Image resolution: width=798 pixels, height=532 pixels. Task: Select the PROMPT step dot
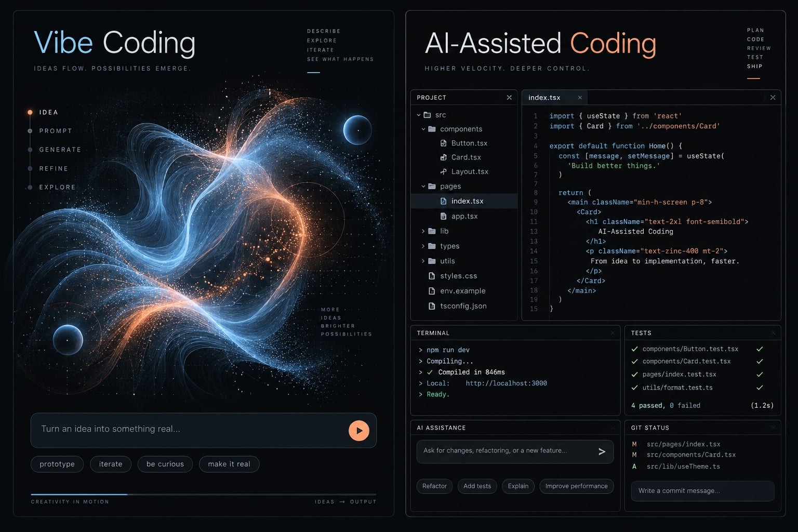tap(30, 131)
